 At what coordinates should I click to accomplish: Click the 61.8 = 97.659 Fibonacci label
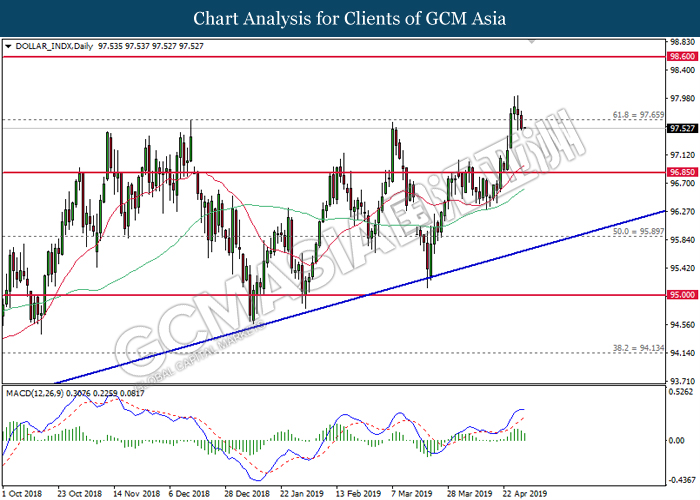pyautogui.click(x=640, y=115)
